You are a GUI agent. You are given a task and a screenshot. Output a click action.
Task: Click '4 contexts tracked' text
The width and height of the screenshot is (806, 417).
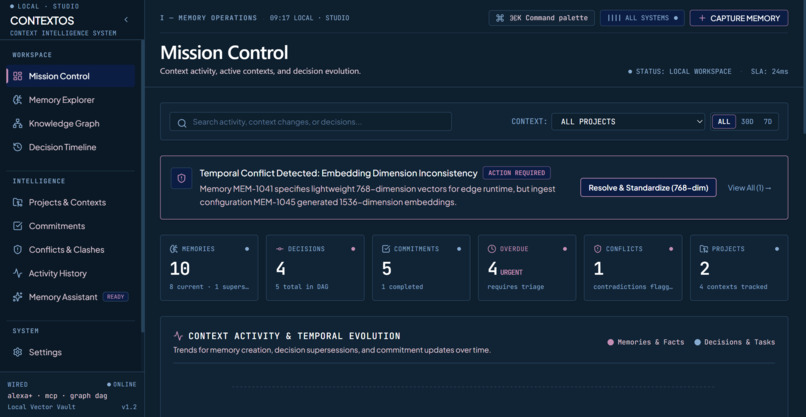point(733,286)
